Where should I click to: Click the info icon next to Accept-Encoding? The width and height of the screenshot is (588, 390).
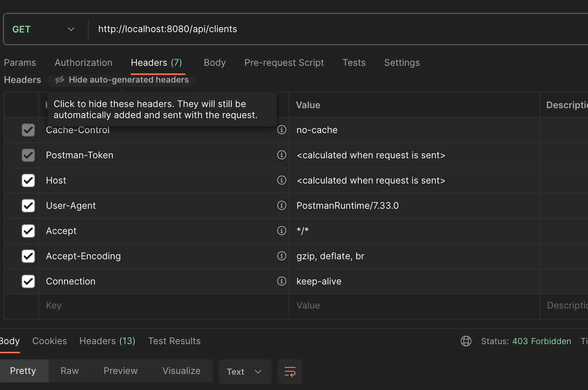(282, 256)
